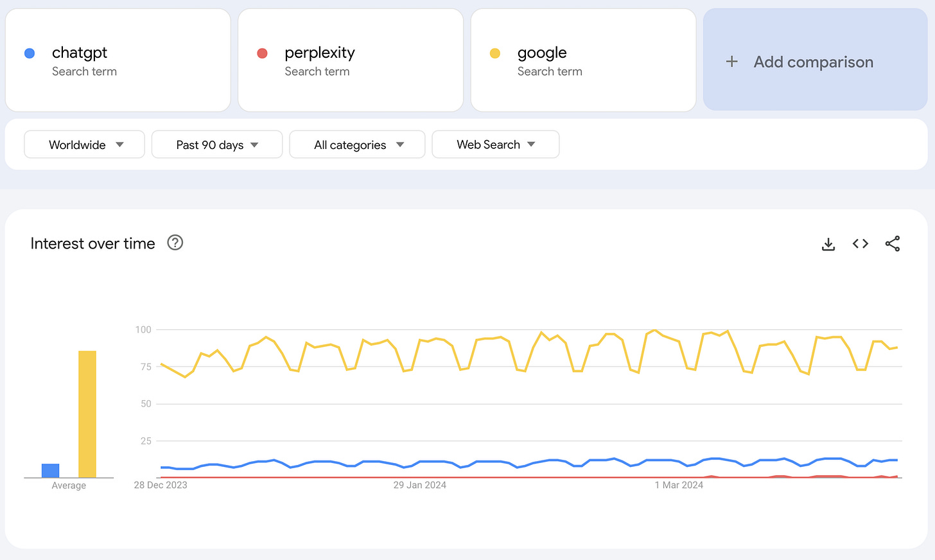Expand the Past 90 days dropdown
This screenshot has height=560, width=935.
(217, 144)
